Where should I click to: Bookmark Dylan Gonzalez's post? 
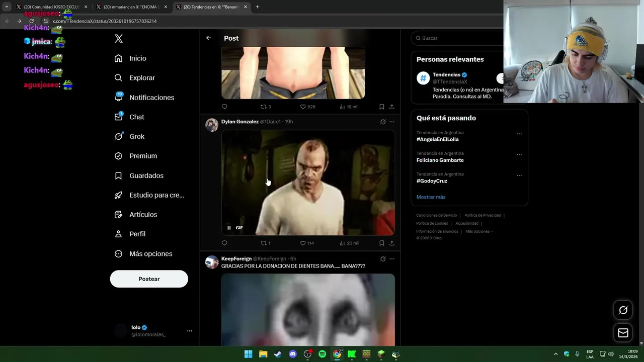pos(382,243)
